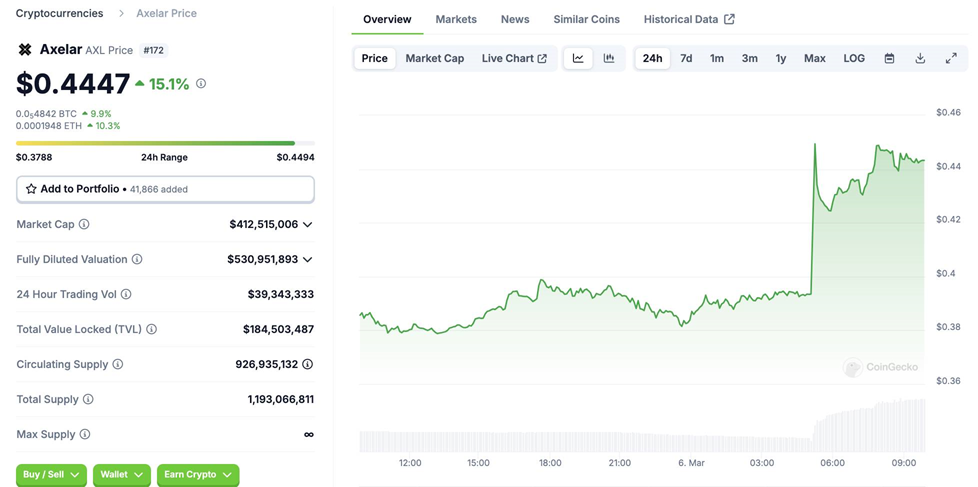Open Total Value Locked info icon

pyautogui.click(x=151, y=329)
